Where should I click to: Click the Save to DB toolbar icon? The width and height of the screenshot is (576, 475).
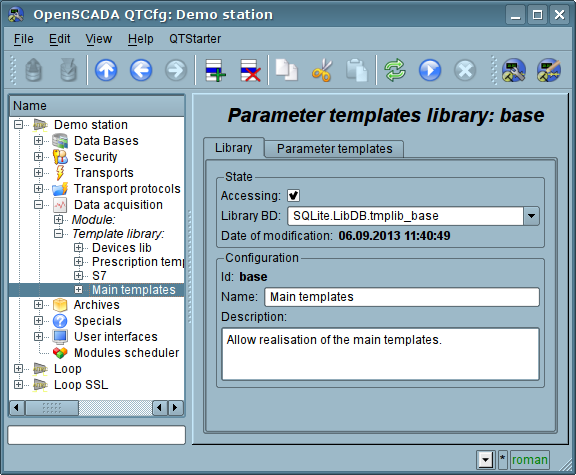click(68, 70)
